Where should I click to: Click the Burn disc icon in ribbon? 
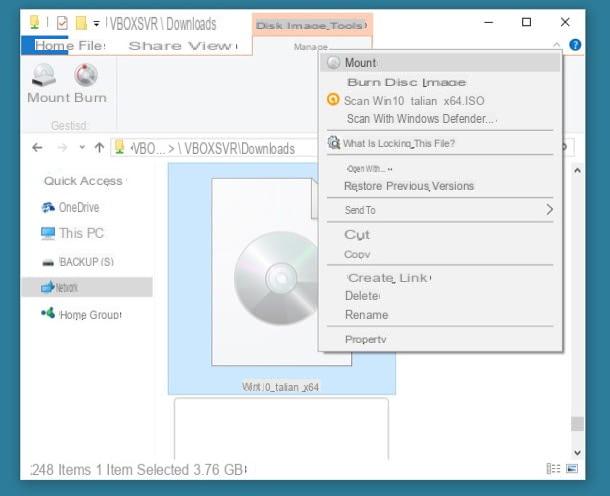coord(86,75)
